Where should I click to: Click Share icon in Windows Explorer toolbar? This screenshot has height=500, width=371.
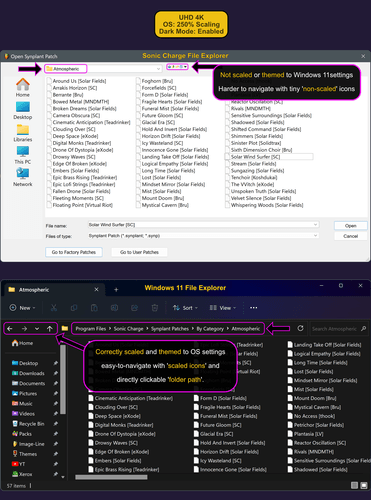(135, 308)
